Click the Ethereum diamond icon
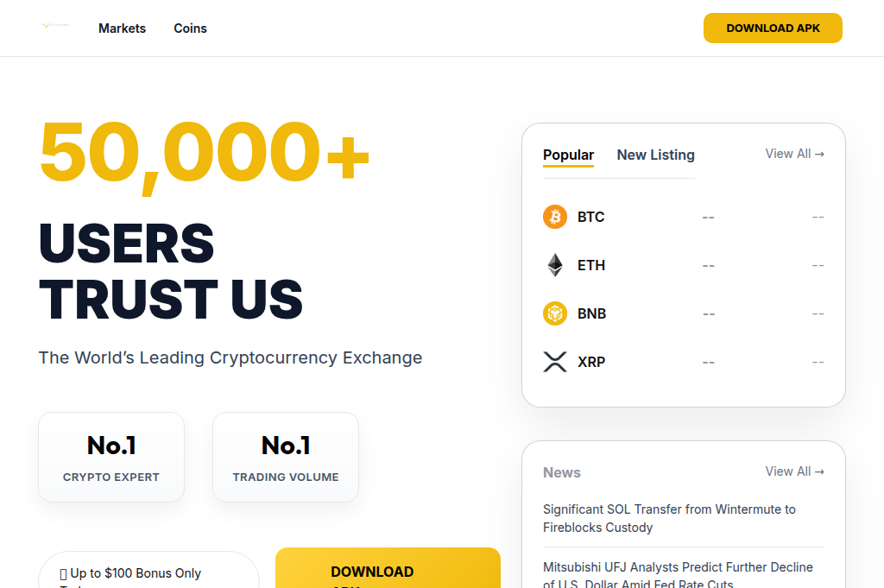The width and height of the screenshot is (884, 588). [x=555, y=265]
